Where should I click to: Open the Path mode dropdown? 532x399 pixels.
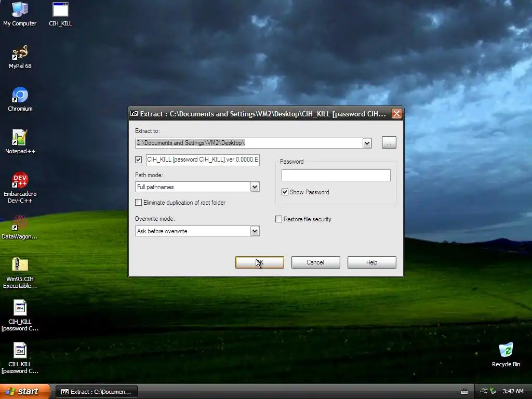[x=255, y=187]
